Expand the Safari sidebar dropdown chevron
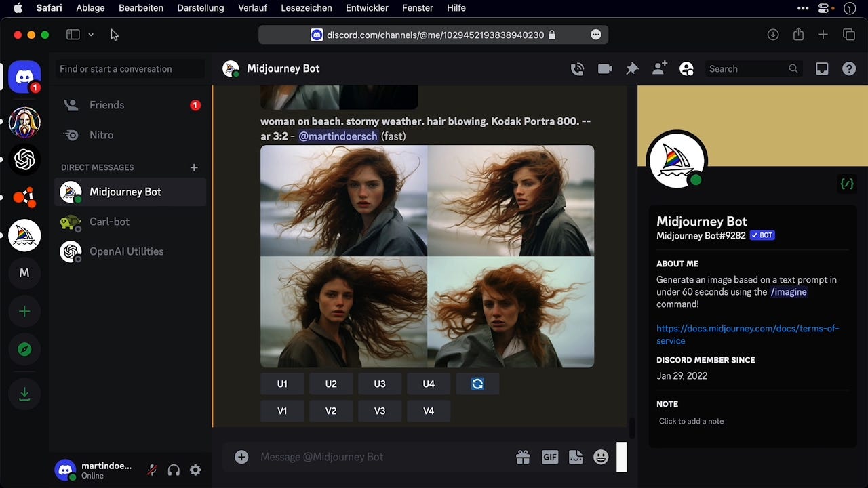Screen dimensions: 868x488 coord(91,35)
